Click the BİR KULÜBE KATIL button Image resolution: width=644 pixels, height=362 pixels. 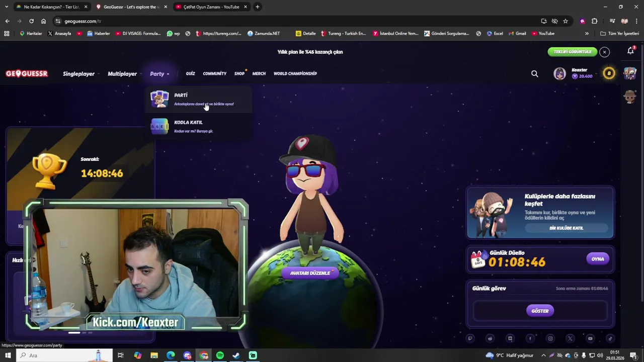pyautogui.click(x=567, y=228)
